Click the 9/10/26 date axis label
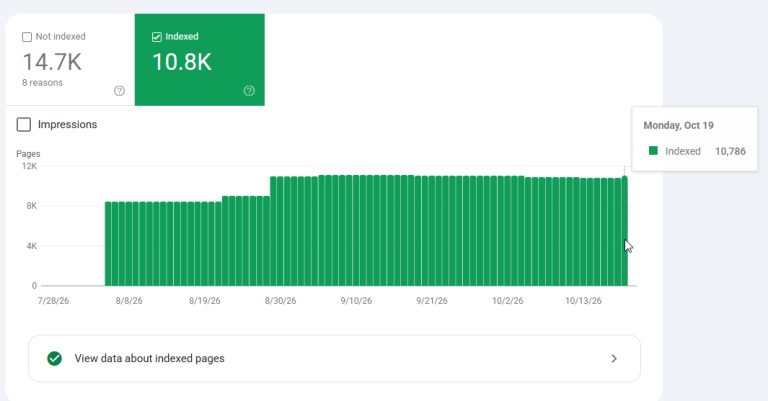Viewport: 768px width, 401px height. 356,301
